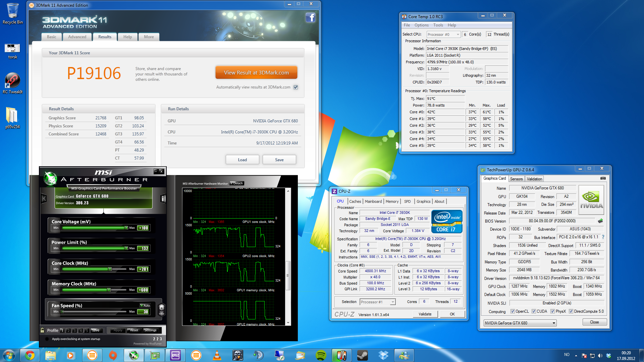Open Windows Explorer from taskbar

(51, 355)
